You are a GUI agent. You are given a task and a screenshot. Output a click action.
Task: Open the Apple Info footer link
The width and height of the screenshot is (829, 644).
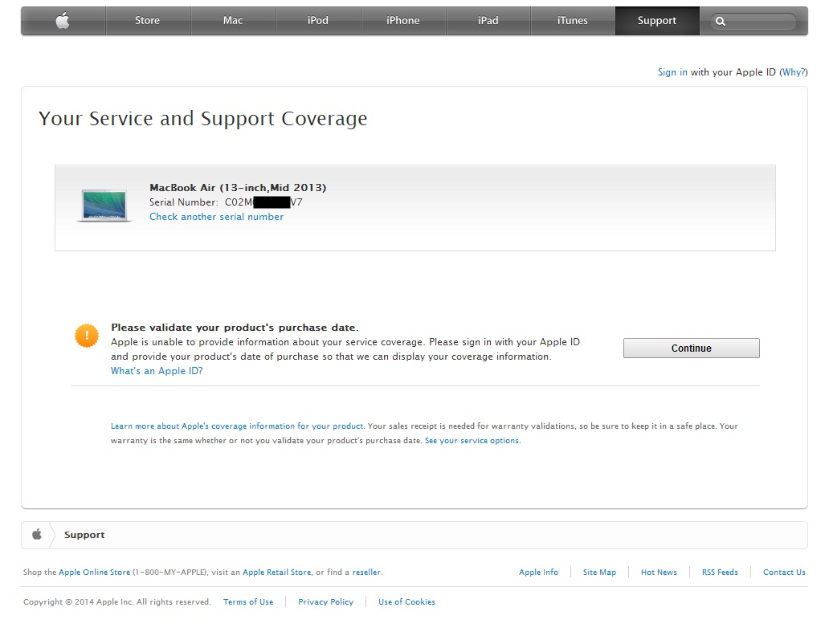pyautogui.click(x=538, y=573)
